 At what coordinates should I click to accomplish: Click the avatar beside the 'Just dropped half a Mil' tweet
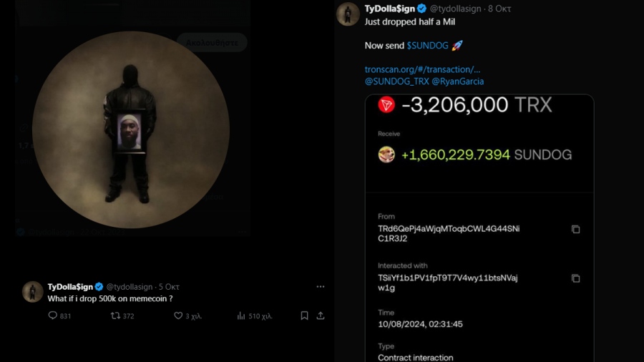pos(348,14)
